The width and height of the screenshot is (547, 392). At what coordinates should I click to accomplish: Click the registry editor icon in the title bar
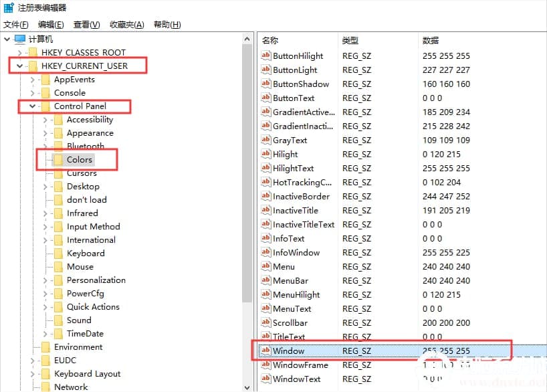point(7,7)
